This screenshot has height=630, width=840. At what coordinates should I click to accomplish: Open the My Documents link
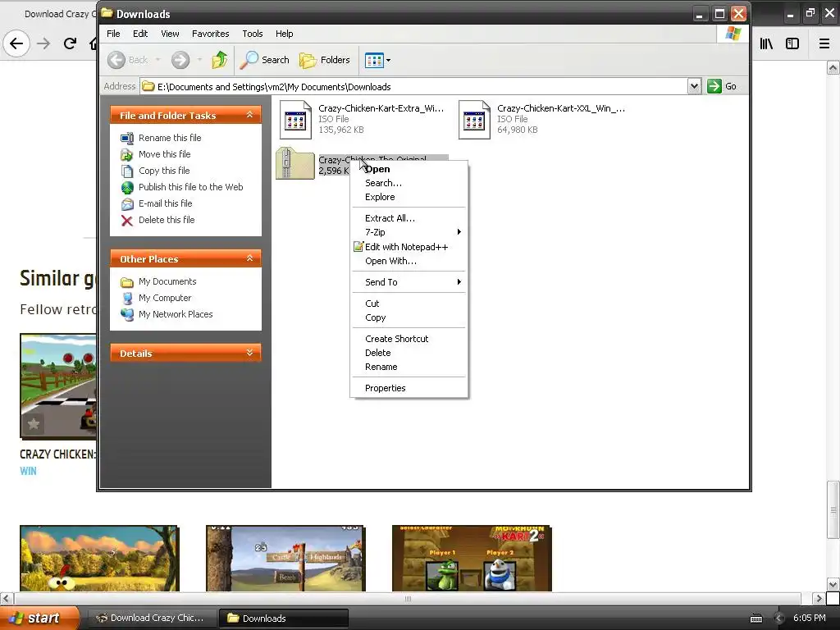[x=167, y=281]
